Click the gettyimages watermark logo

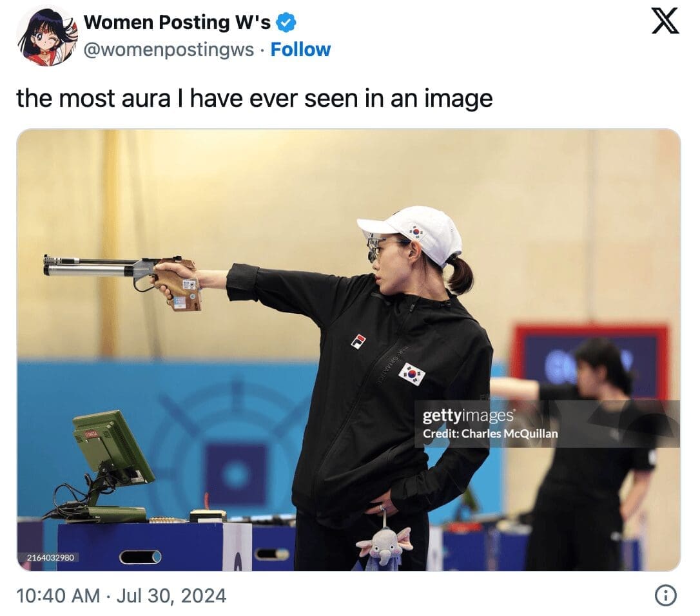[468, 416]
